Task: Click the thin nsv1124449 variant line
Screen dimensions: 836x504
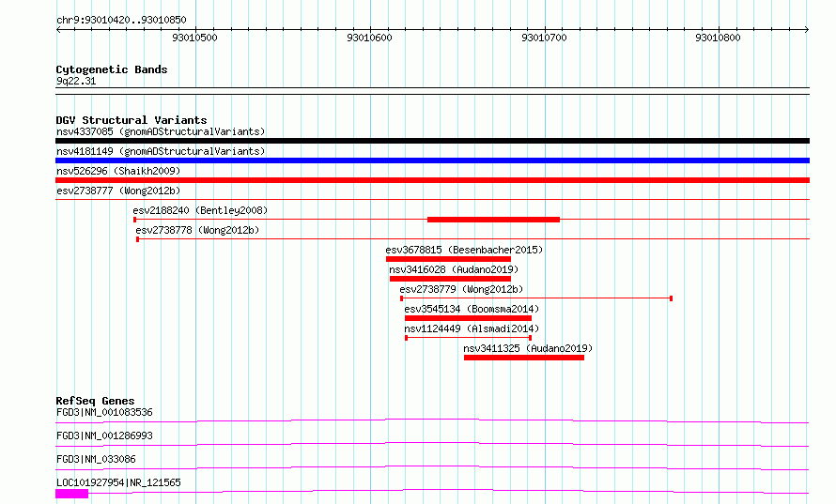Action: pos(468,338)
